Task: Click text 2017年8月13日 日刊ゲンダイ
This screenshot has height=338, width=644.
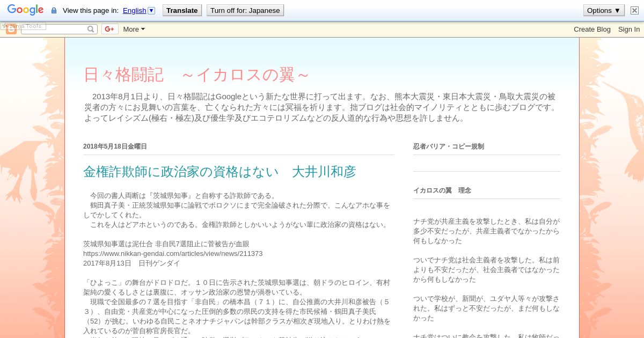Action: [131, 263]
